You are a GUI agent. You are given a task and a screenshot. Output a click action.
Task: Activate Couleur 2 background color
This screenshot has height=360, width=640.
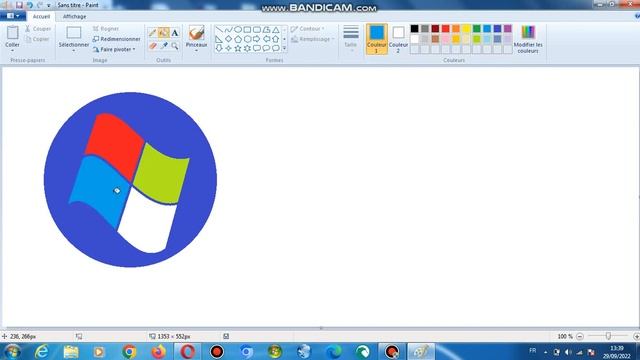point(398,39)
